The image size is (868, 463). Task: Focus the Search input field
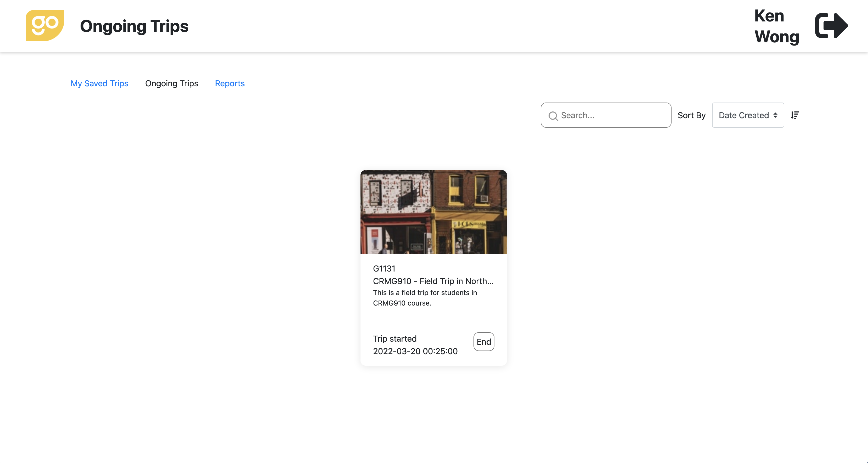pyautogui.click(x=606, y=115)
